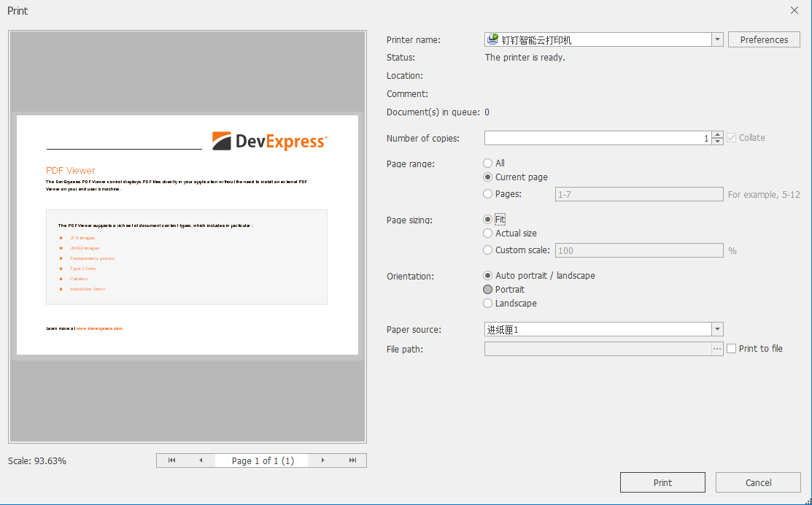Decrease number of copies with down arrow

tap(716, 140)
